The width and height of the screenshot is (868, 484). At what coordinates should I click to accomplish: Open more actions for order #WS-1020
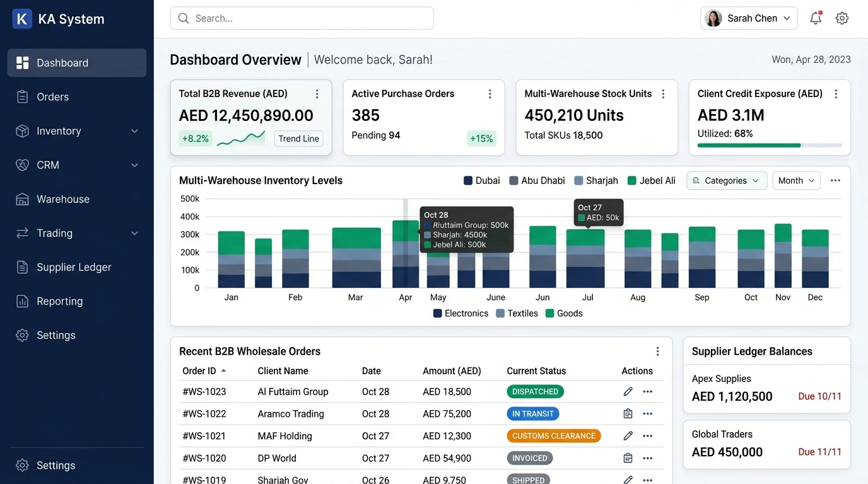tap(647, 458)
